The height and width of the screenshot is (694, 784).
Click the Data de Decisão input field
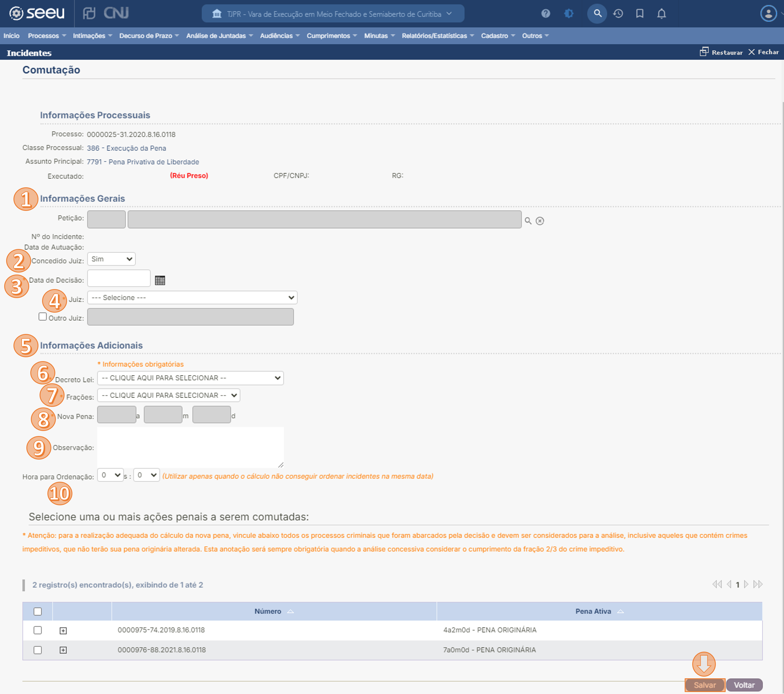pyautogui.click(x=119, y=278)
